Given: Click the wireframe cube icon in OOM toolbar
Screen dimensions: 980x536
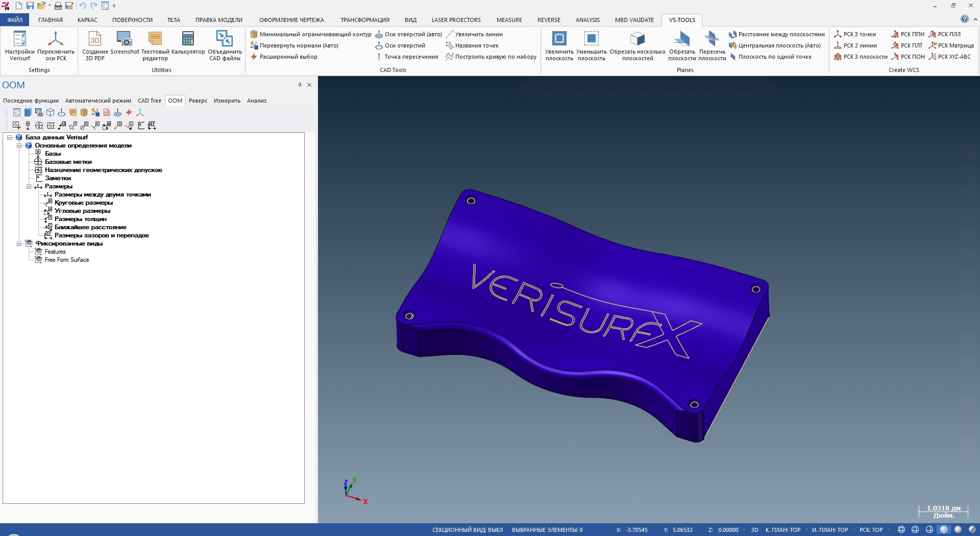Looking at the screenshot, I should point(51,112).
